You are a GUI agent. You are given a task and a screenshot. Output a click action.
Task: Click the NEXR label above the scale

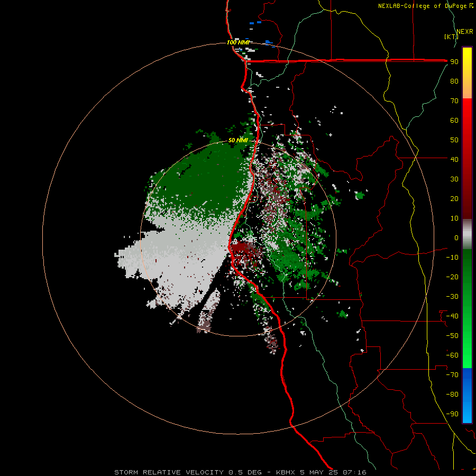tap(465, 32)
